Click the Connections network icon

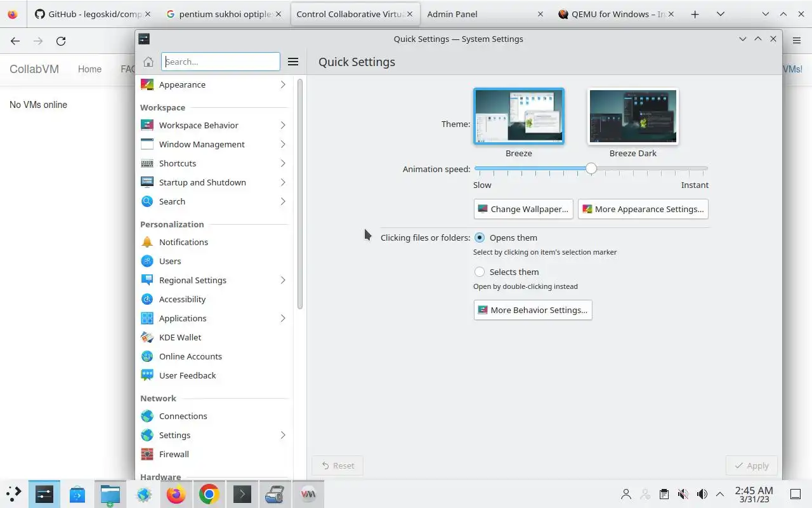pyautogui.click(x=147, y=416)
